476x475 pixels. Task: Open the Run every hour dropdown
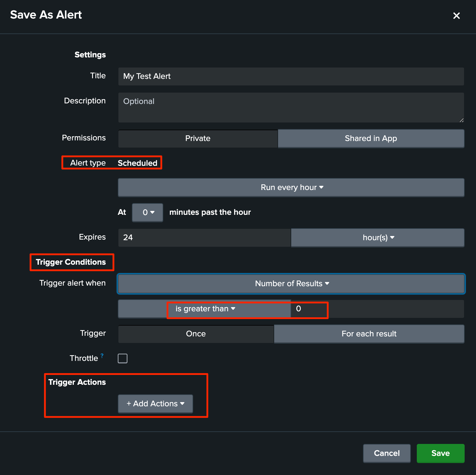(x=291, y=187)
